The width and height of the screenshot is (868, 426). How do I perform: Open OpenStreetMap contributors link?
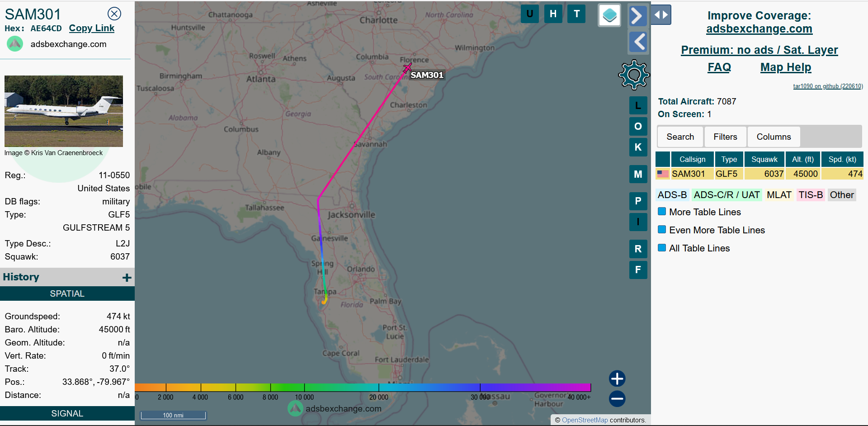(585, 420)
